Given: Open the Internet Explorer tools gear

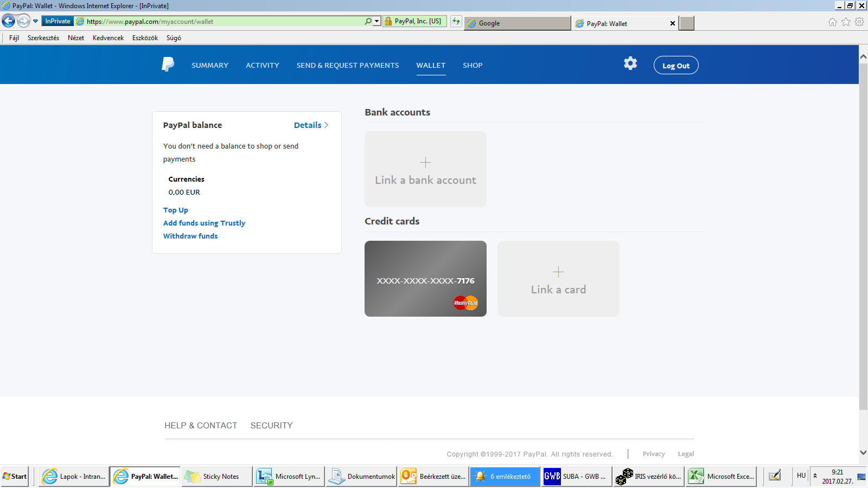Looking at the screenshot, I should click(x=859, y=22).
